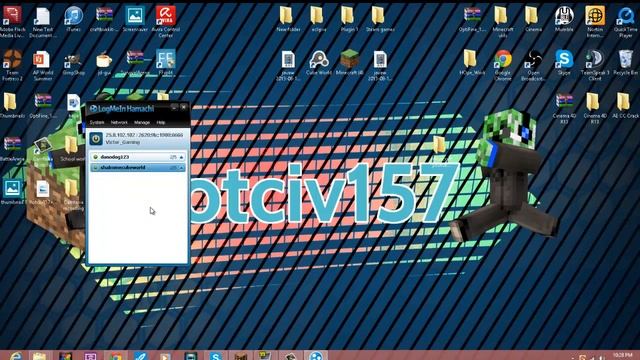Open the System menu in Hamachi
Screen dimensions: 640x360
[x=97, y=122]
